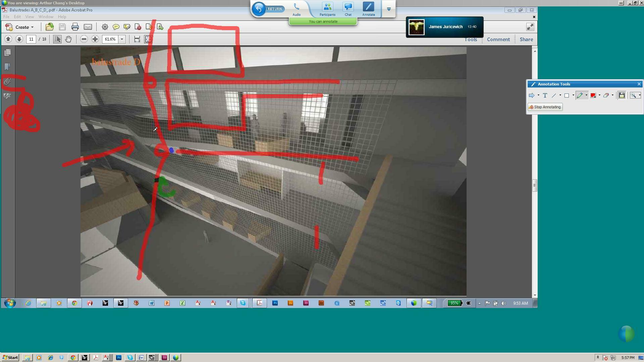Click the fit width scrolling icon
Viewport: 644px width, 362px height.
coord(137,39)
